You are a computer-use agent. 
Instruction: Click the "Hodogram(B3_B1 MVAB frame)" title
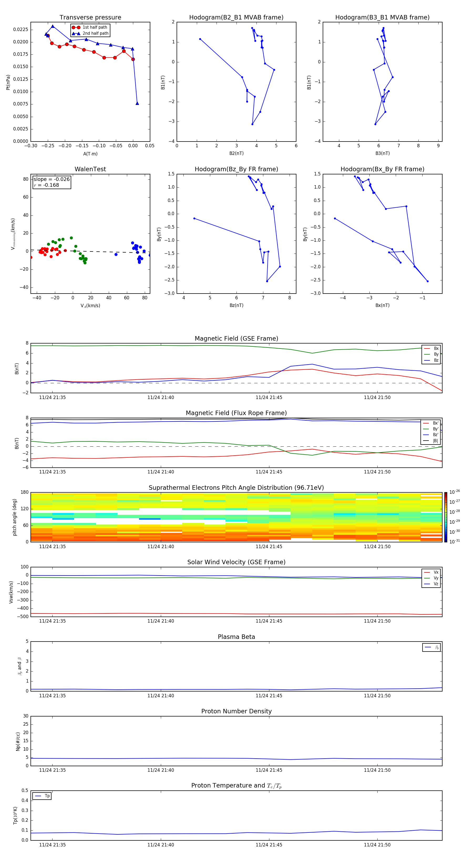[x=382, y=17]
